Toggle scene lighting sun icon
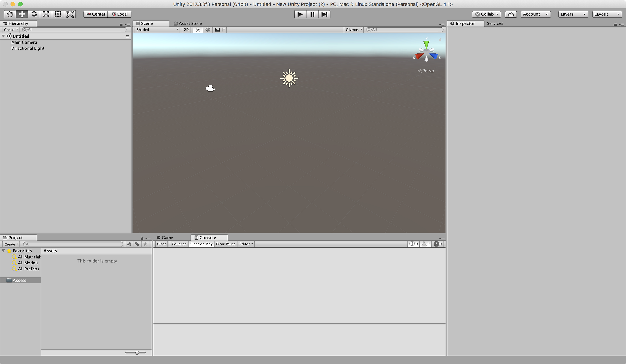 [x=198, y=30]
